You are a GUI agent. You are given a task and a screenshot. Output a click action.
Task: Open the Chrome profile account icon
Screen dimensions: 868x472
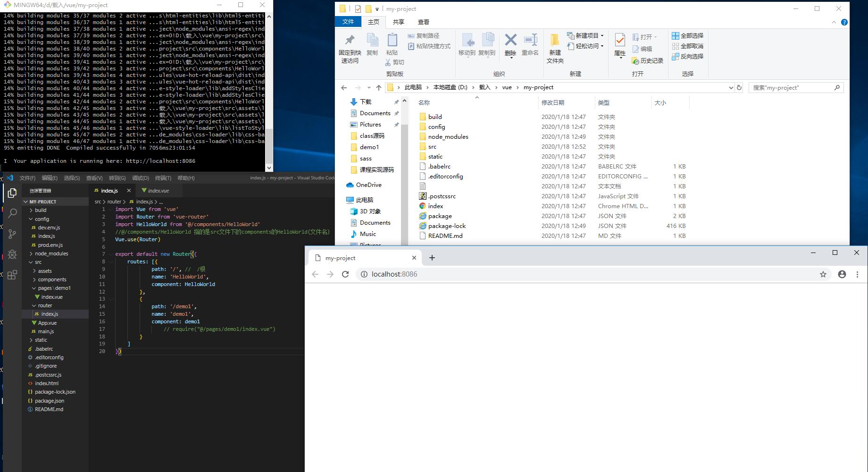[842, 274]
